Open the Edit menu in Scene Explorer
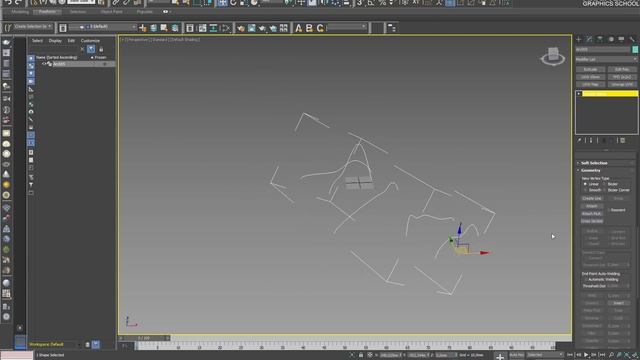This screenshot has height=360, width=640. (71, 41)
